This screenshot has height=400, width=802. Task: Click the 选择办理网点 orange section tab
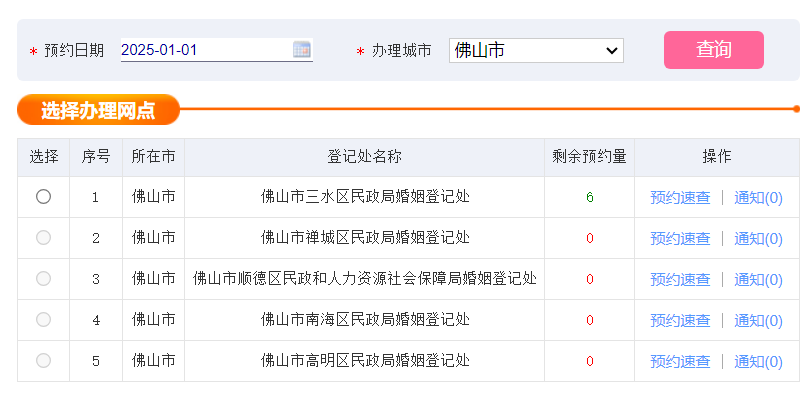coord(98,110)
